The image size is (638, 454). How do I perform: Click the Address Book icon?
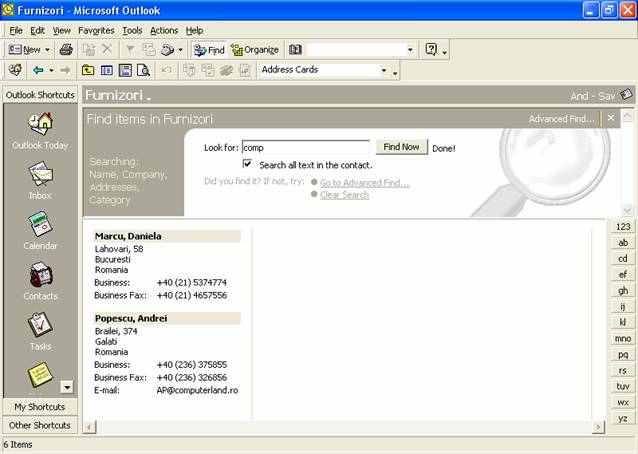(295, 50)
